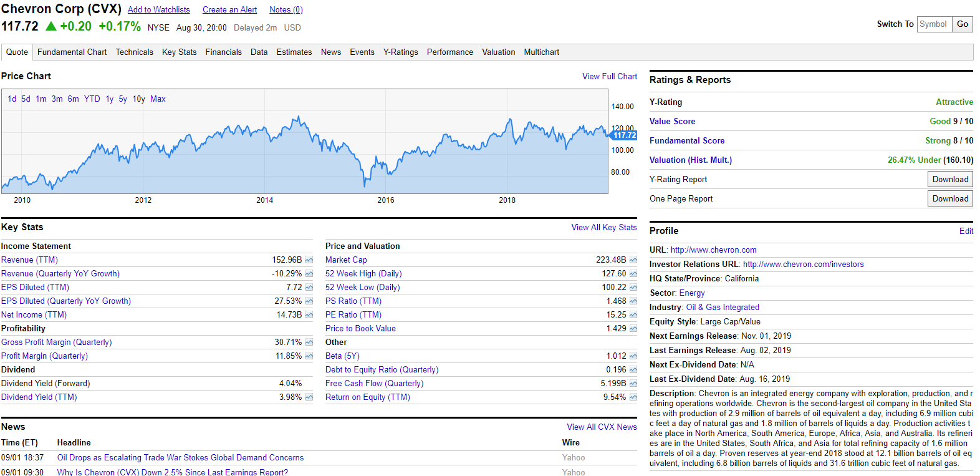
Task: Open chart icon for 52 Week High
Action: coord(633,274)
